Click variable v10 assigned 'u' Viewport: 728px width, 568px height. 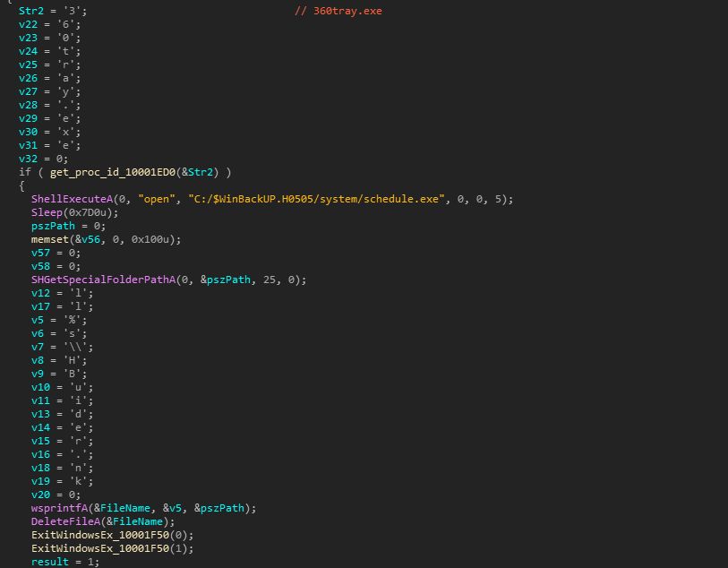coord(40,387)
